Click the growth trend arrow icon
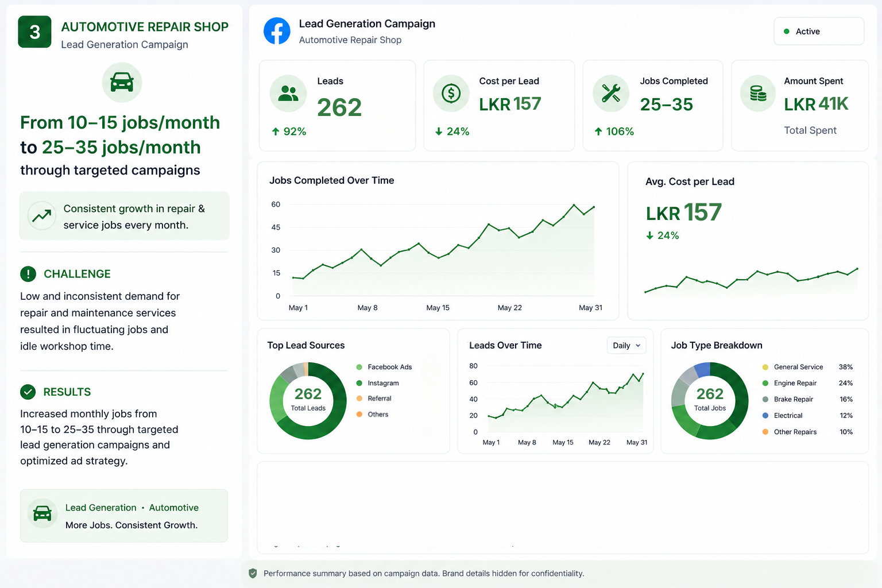 pyautogui.click(x=42, y=216)
